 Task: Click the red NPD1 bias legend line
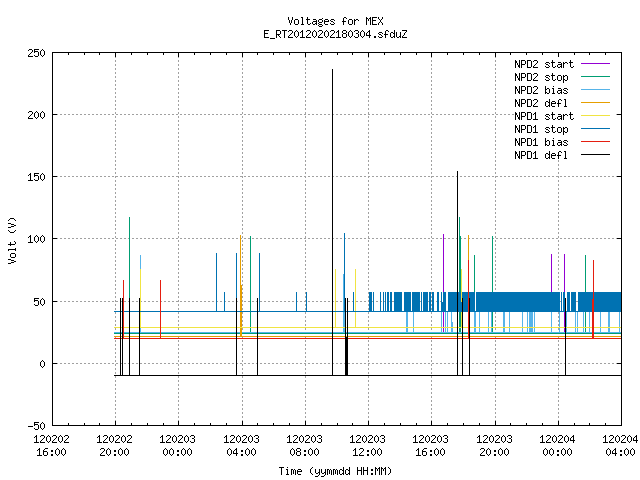[x=596, y=142]
